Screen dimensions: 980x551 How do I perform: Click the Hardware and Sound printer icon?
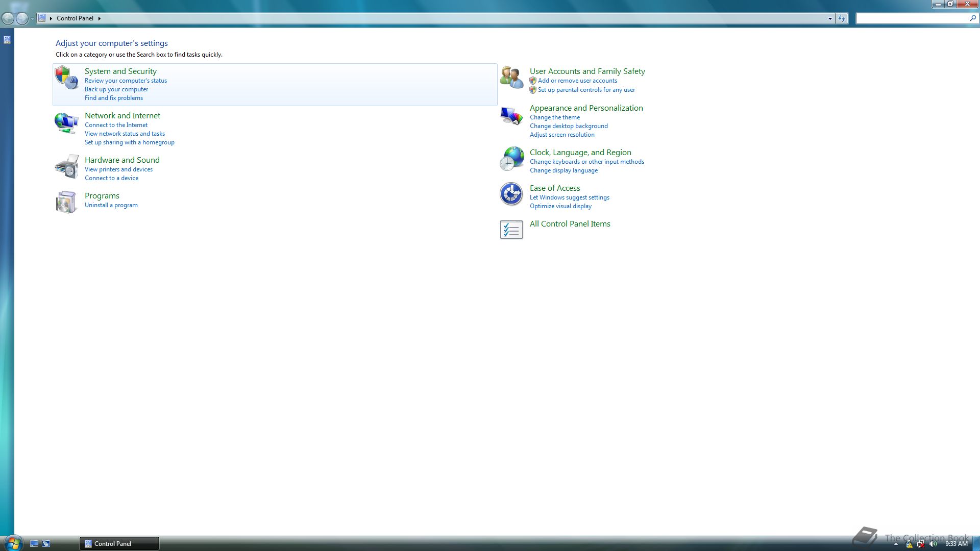coord(66,167)
